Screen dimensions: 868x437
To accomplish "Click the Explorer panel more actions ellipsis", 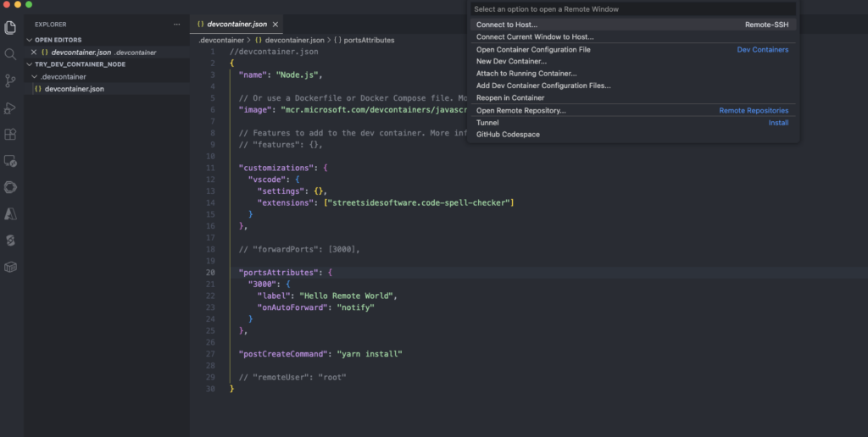I will [x=176, y=25].
